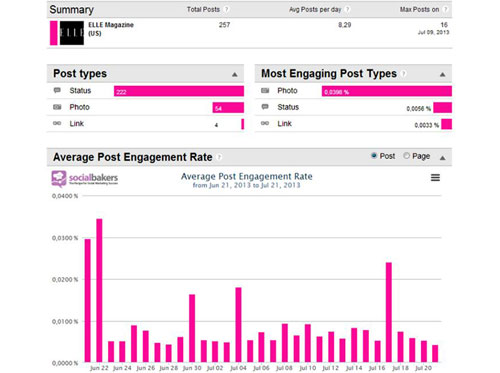Click the total posts value 257
This screenshot has width=500, height=373.
pyautogui.click(x=224, y=25)
